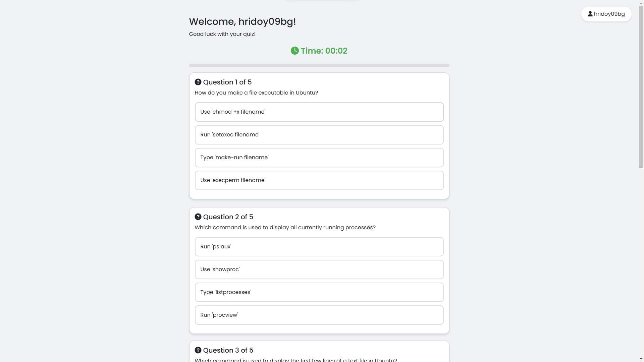The width and height of the screenshot is (644, 362).
Task: Click the Time: 00:02 timer text
Action: coord(324,51)
